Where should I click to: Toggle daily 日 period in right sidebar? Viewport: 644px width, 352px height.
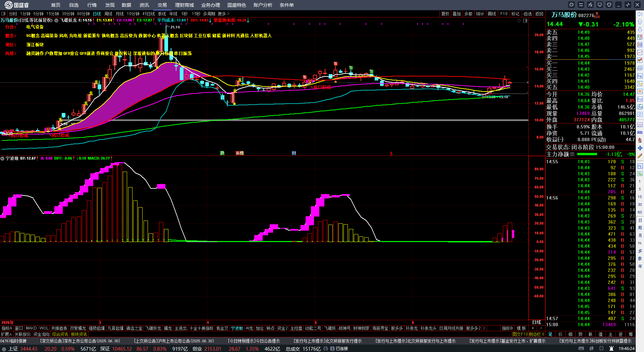click(640, 220)
